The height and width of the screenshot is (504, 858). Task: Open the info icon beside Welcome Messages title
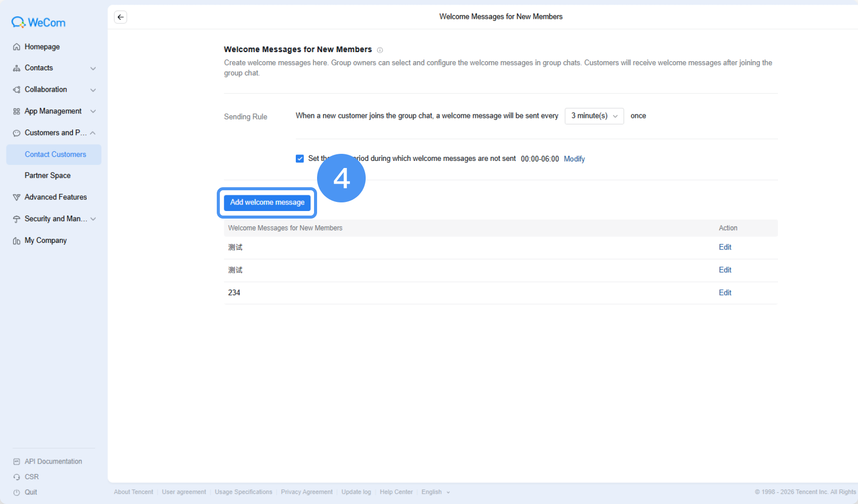coord(380,50)
